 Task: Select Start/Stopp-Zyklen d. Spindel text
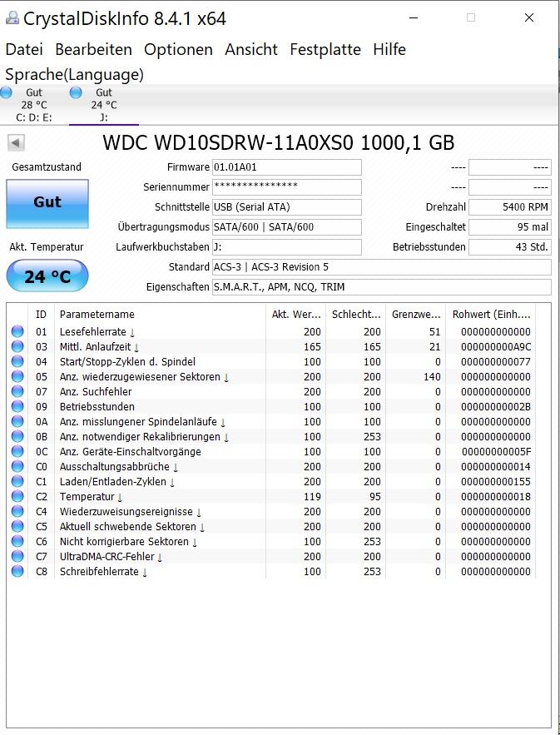pyautogui.click(x=127, y=362)
